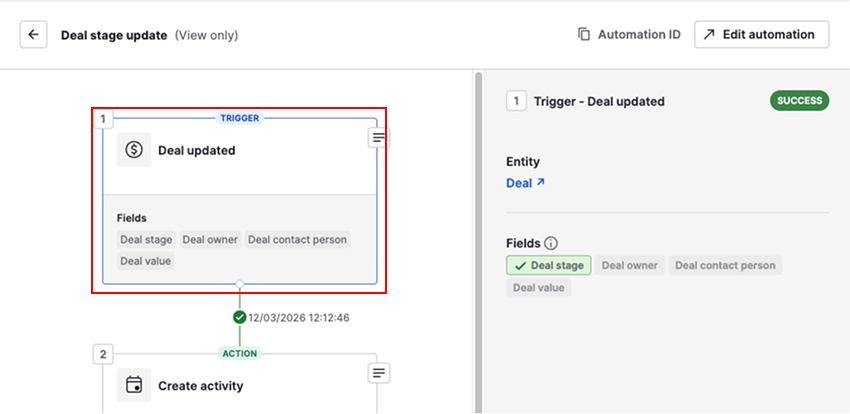The width and height of the screenshot is (850, 414).
Task: Open the Deal entity link
Action: coord(525,183)
